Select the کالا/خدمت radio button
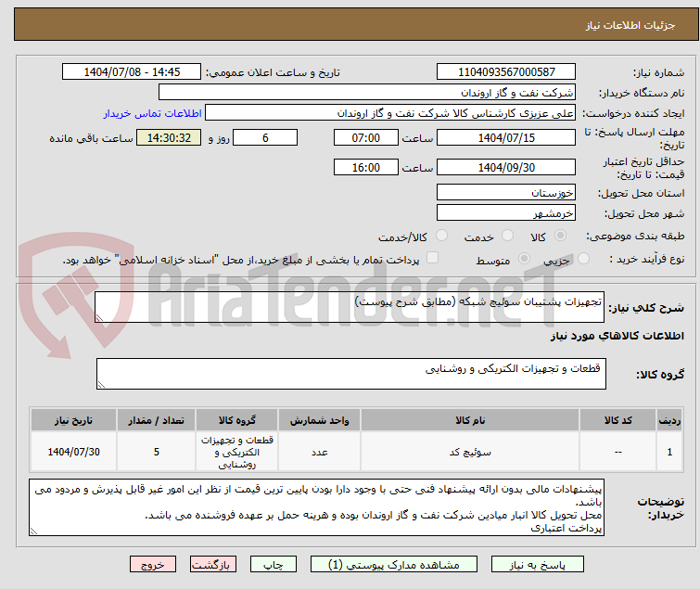The width and height of the screenshot is (700, 589). tap(441, 236)
